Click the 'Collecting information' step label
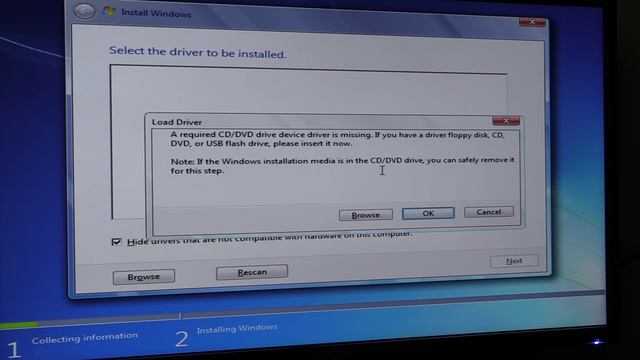 pyautogui.click(x=85, y=338)
